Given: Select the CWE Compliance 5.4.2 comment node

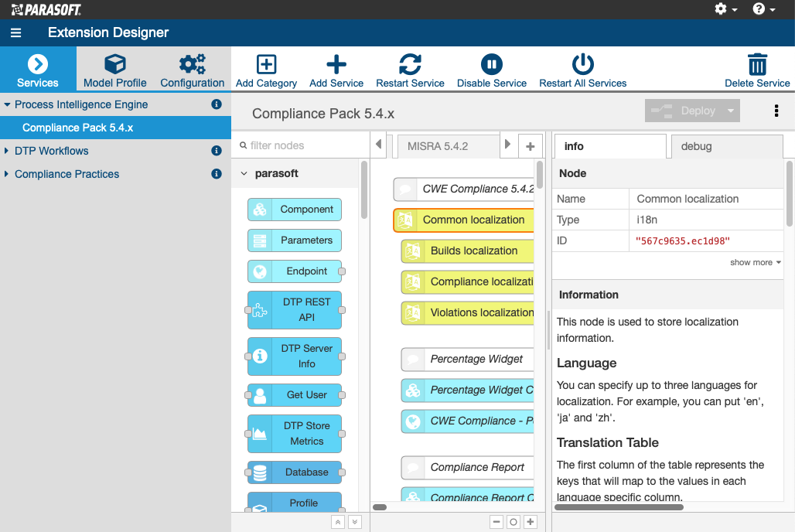Looking at the screenshot, I should click(464, 189).
